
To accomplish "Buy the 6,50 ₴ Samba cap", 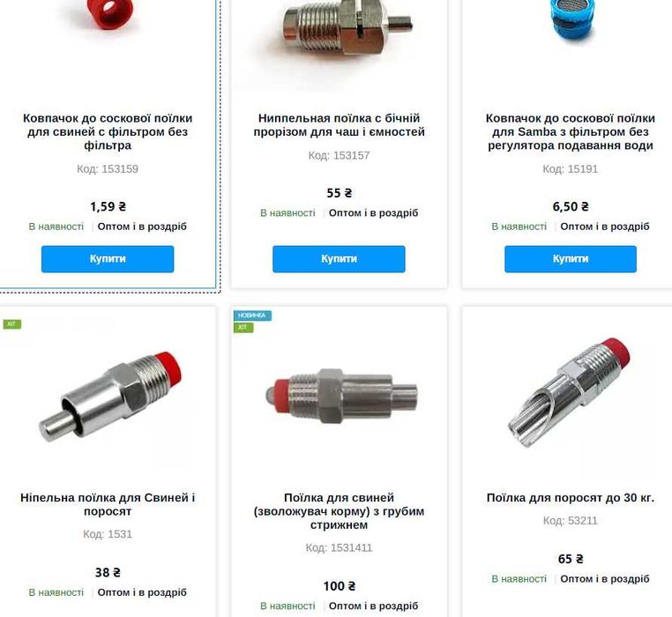I will pyautogui.click(x=571, y=259).
